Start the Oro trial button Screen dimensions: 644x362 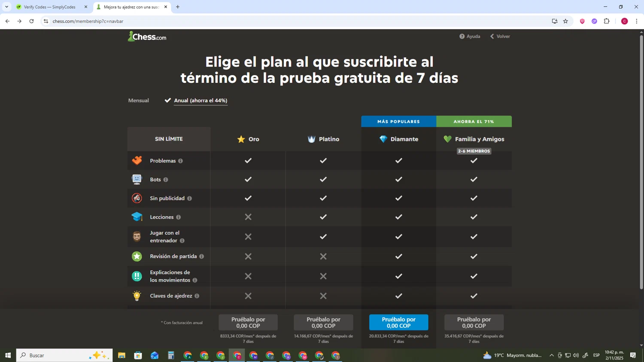pyautogui.click(x=248, y=323)
